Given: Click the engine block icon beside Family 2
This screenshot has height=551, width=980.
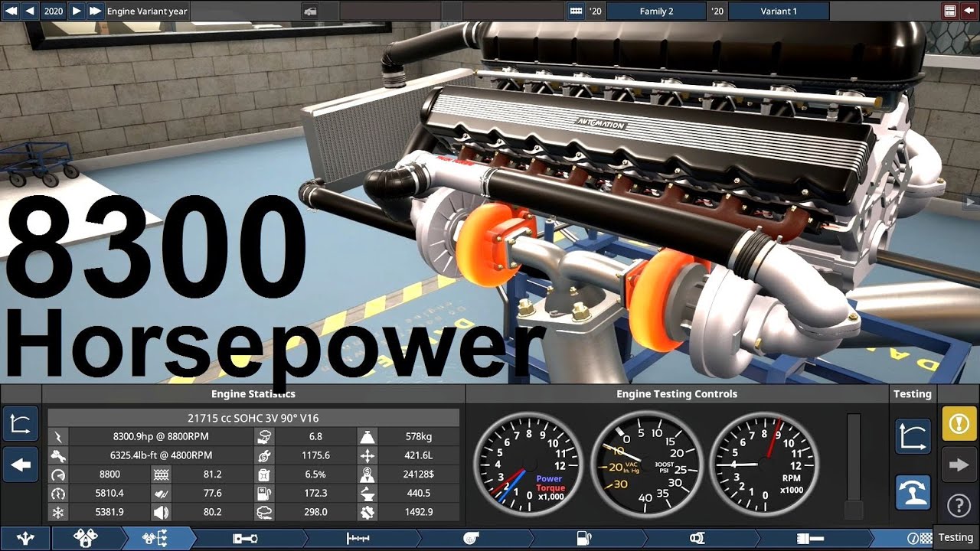Looking at the screenshot, I should [576, 11].
